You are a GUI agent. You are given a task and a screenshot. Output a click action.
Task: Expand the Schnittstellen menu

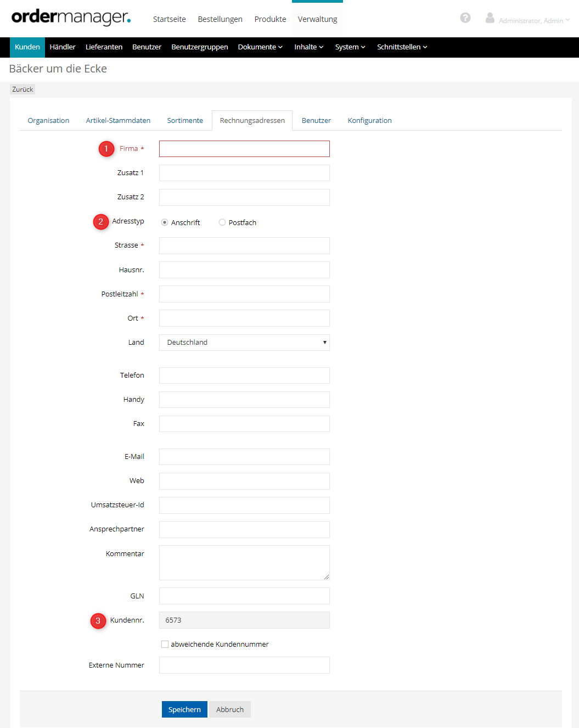402,47
